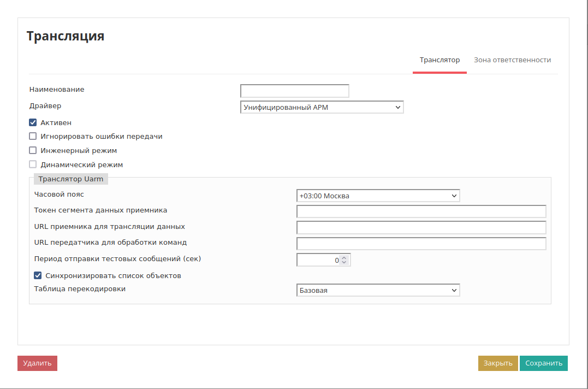Open the Драйвер dropdown Унифицированный АРМ

[322, 107]
